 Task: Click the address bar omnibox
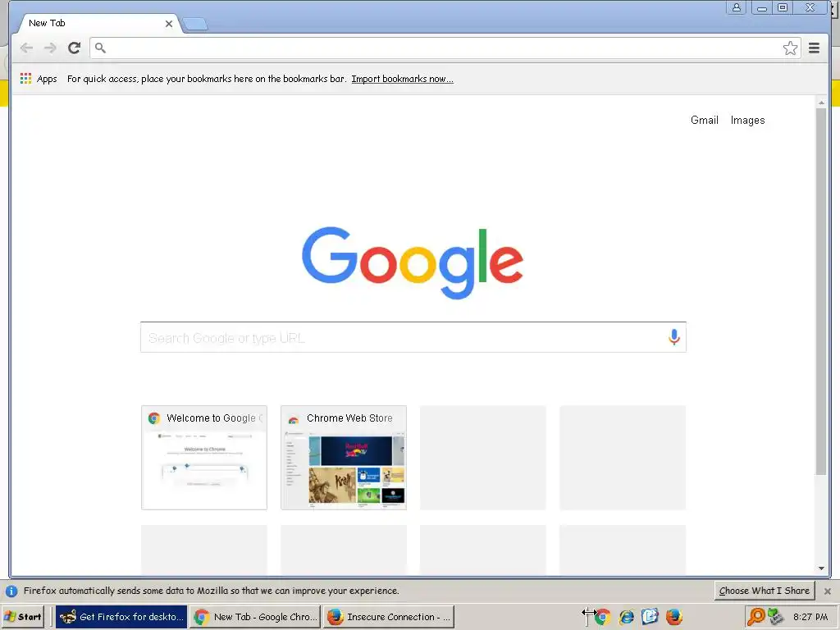click(445, 48)
